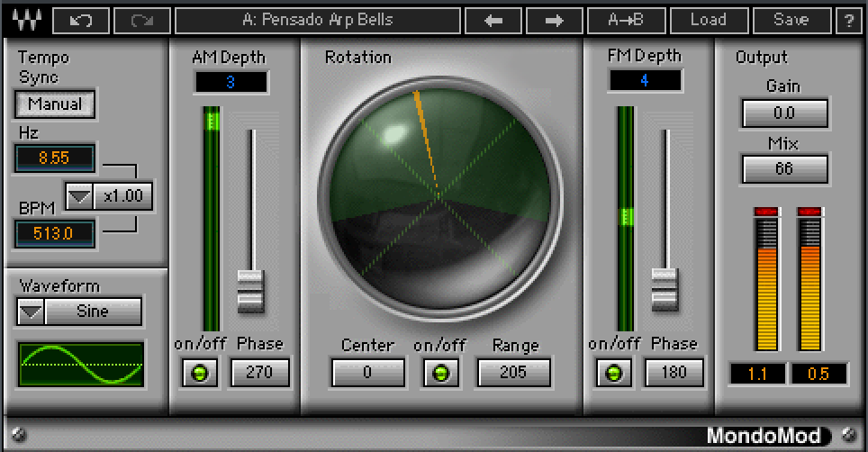Viewport: 868px width, 452px height.
Task: Select the Rotation Center value box
Action: 367,373
